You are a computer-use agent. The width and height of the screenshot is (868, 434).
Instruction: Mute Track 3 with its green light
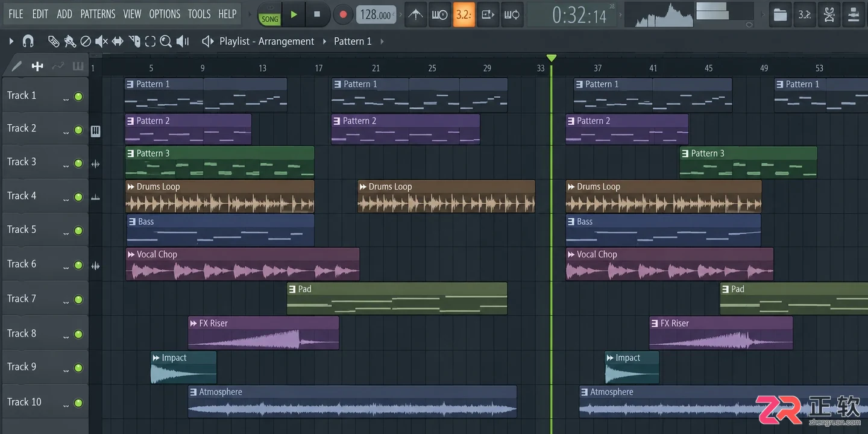(x=78, y=163)
